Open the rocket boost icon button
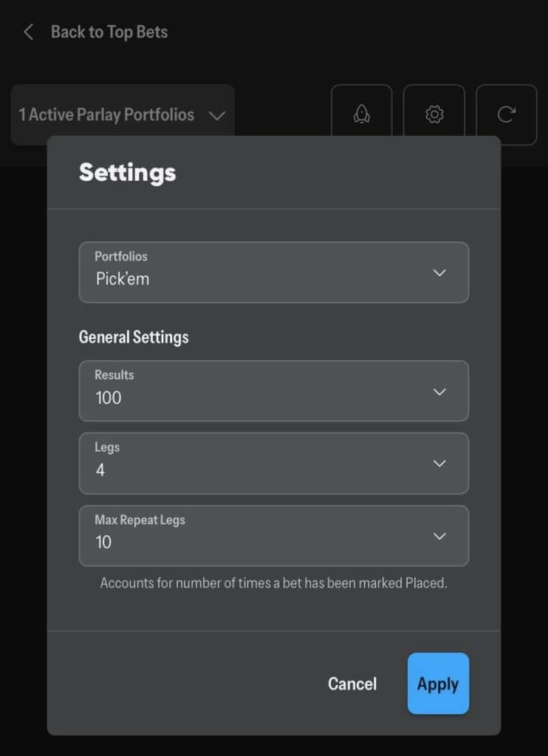548x756 pixels. 361,114
